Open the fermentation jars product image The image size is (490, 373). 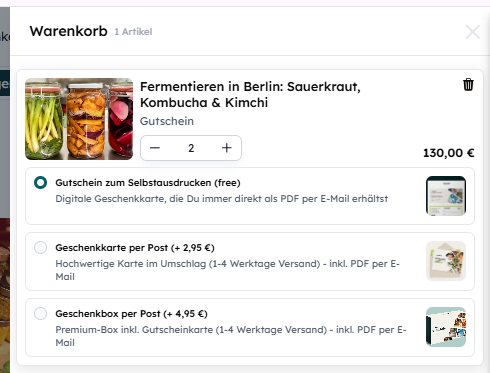(x=79, y=119)
